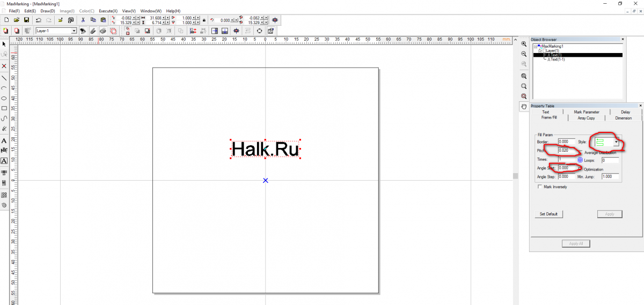Click the scissors cut icon
The height and width of the screenshot is (305, 644).
pyautogui.click(x=83, y=20)
